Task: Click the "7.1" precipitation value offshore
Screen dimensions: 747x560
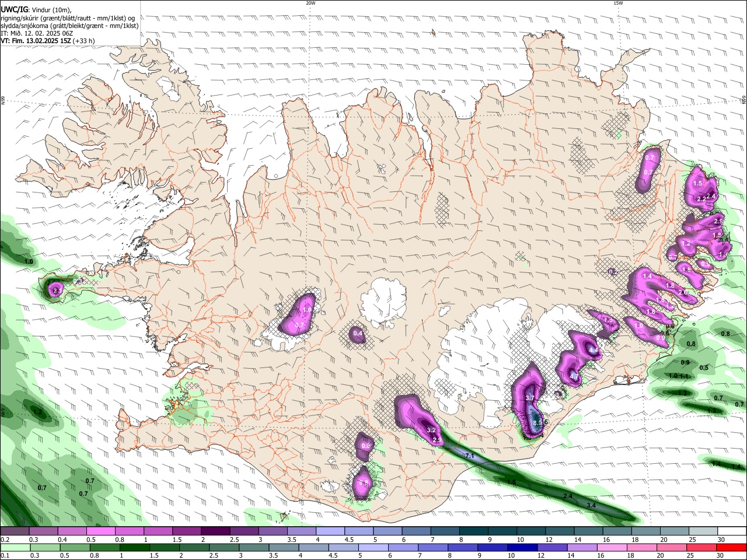Action: coord(469,455)
